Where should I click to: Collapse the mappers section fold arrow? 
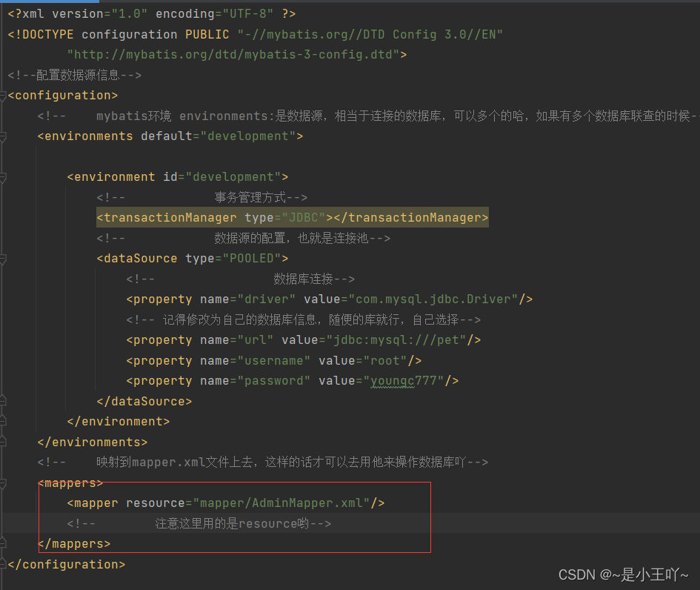pyautogui.click(x=4, y=483)
